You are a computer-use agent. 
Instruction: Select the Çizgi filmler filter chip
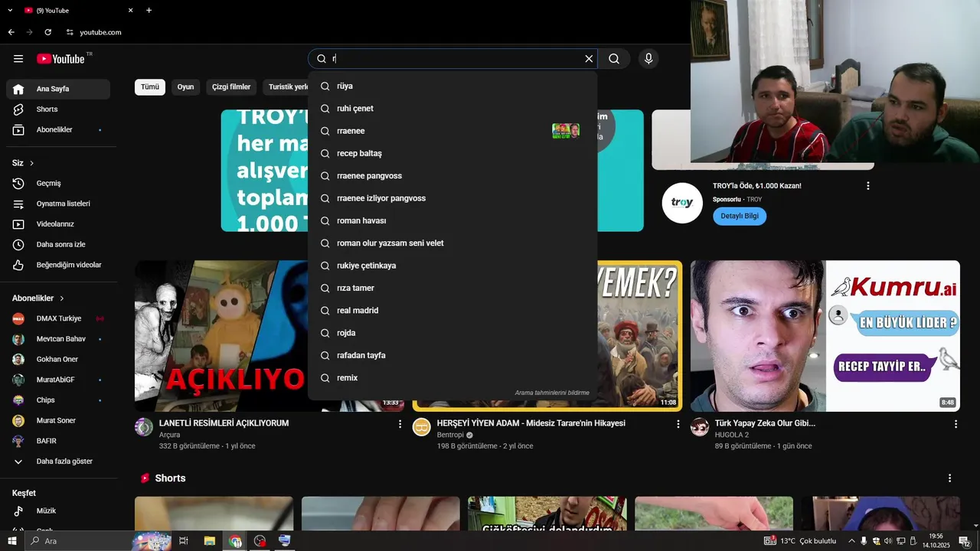click(x=231, y=87)
